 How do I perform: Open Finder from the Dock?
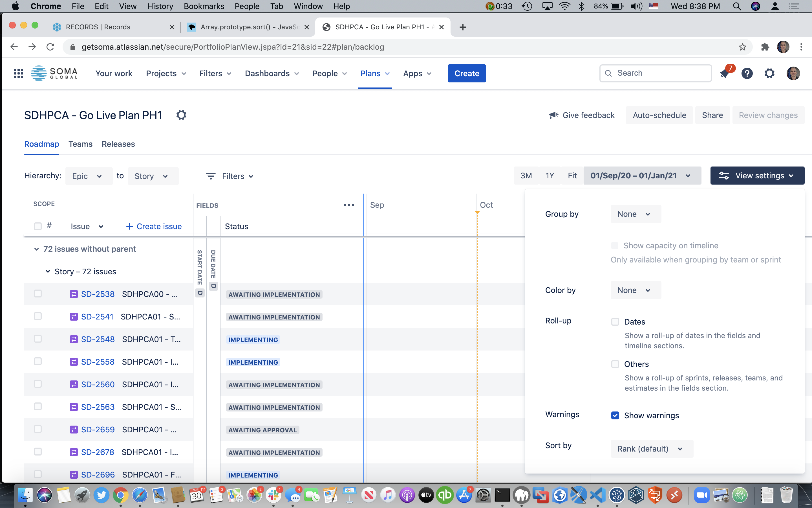tap(25, 495)
